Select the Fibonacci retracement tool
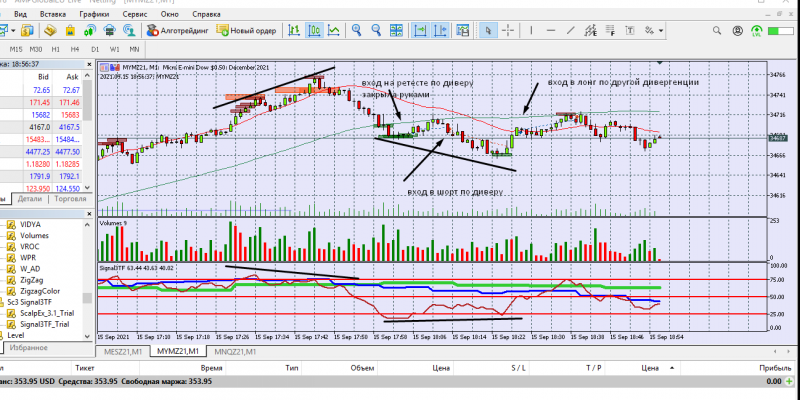The height and width of the screenshot is (400, 800). (611, 30)
